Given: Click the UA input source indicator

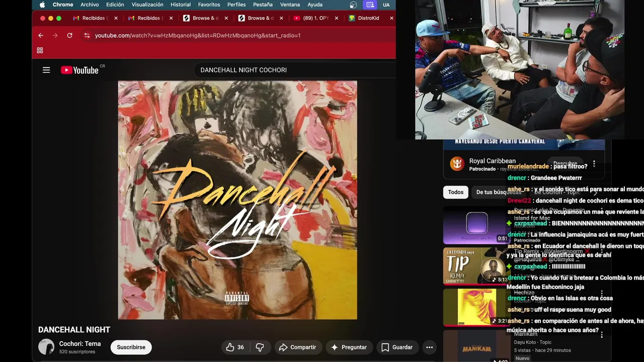Looking at the screenshot, I should [x=386, y=5].
